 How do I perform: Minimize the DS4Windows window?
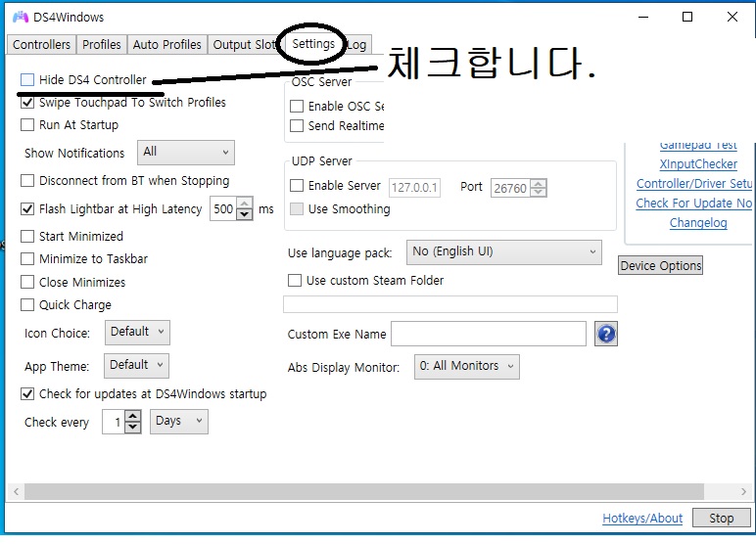click(x=643, y=17)
